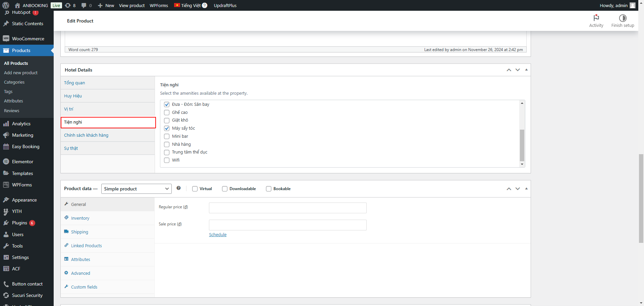Uncheck Đưa - Đón: Sân bay amenity
The image size is (644, 306).
tap(167, 104)
